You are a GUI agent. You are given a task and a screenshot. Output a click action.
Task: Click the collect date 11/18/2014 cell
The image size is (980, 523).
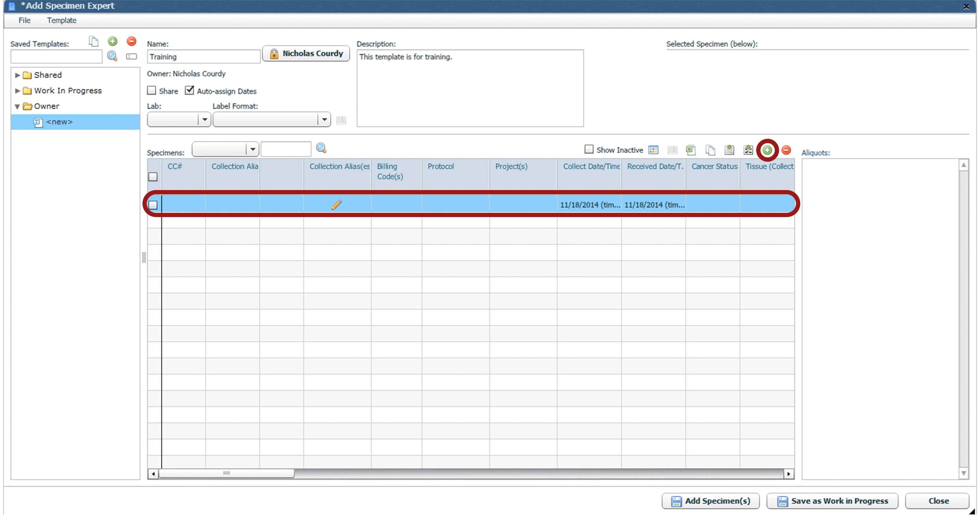589,205
